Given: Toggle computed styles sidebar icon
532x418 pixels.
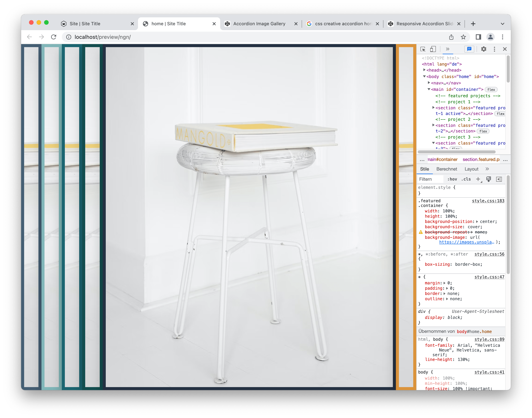Looking at the screenshot, I should 499,179.
